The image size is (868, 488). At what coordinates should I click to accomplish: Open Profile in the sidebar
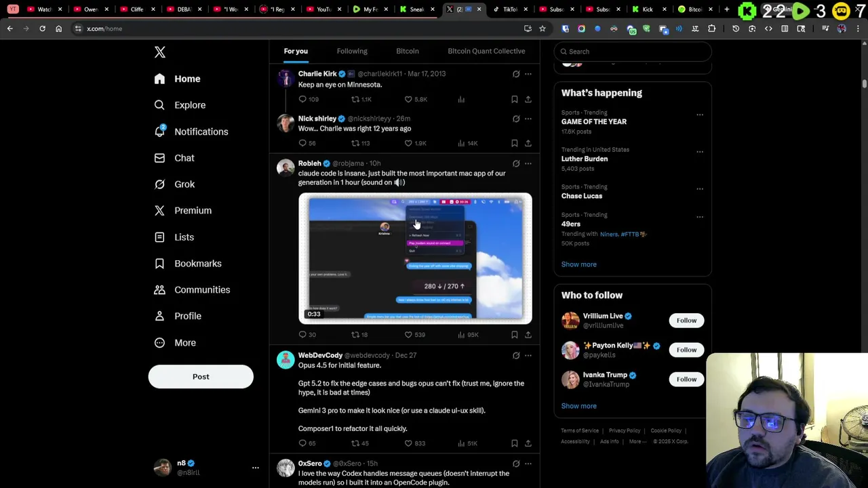[x=178, y=316]
